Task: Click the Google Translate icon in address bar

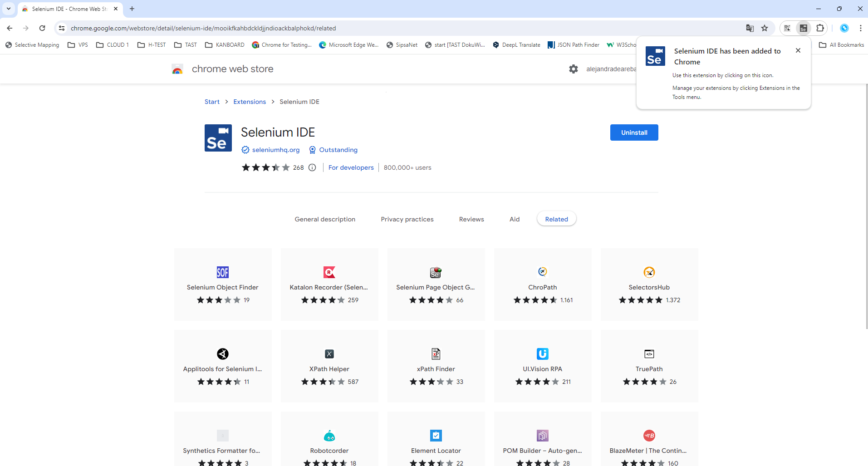Action: click(750, 28)
